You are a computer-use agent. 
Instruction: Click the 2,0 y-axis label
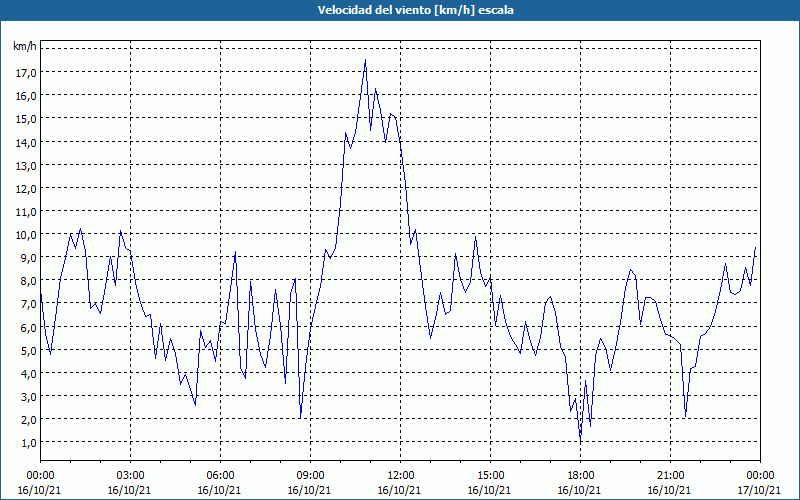[x=28, y=419]
